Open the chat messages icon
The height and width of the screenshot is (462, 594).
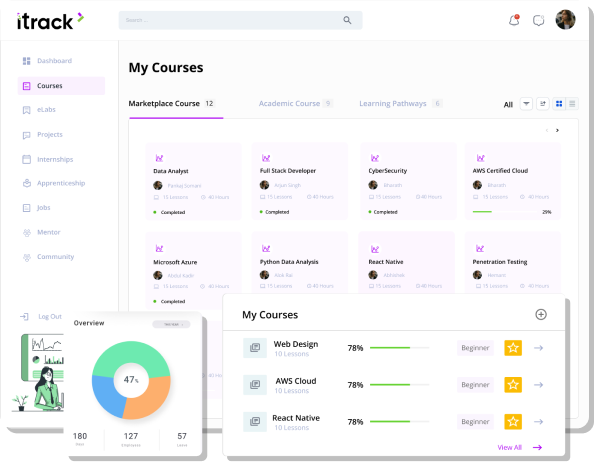click(x=538, y=20)
